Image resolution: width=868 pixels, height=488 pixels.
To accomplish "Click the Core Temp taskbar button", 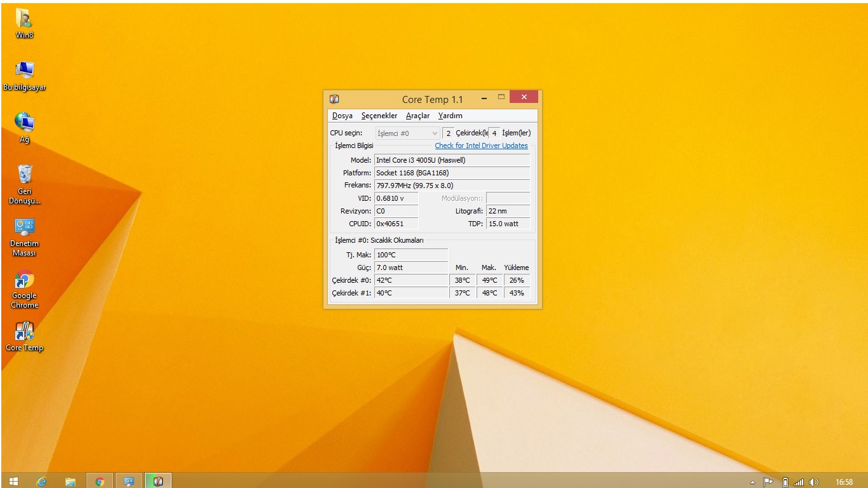I will pyautogui.click(x=158, y=482).
